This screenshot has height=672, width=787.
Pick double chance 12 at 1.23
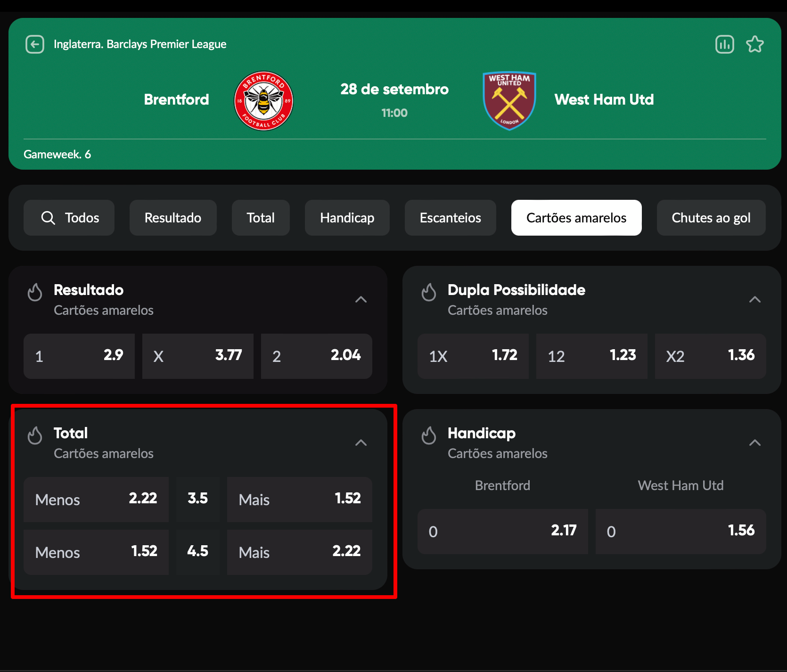pyautogui.click(x=592, y=356)
